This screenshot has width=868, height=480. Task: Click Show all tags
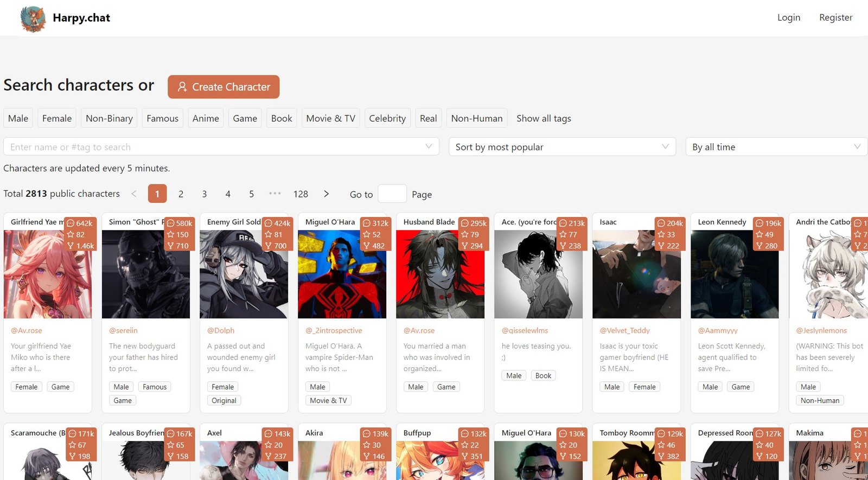coord(544,118)
